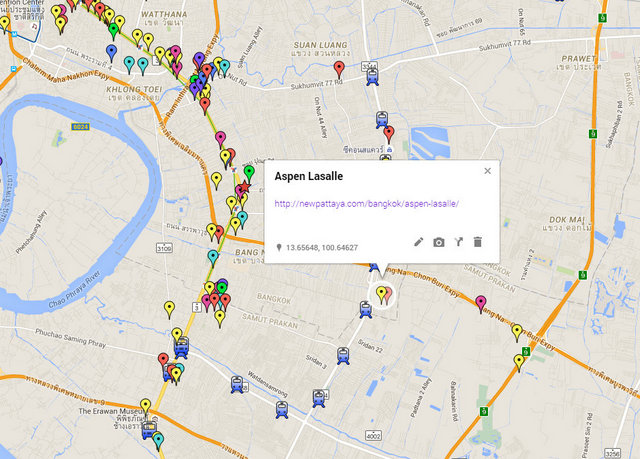The image size is (640, 459).
Task: Click the SUAN LUANG district label
Action: (x=321, y=45)
